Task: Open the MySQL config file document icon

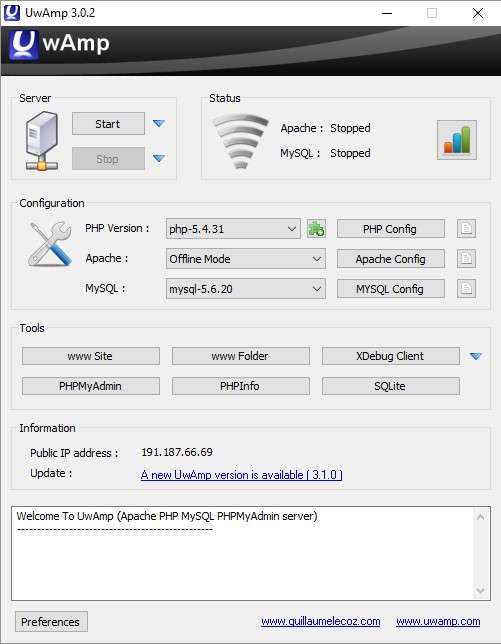Action: [x=466, y=288]
